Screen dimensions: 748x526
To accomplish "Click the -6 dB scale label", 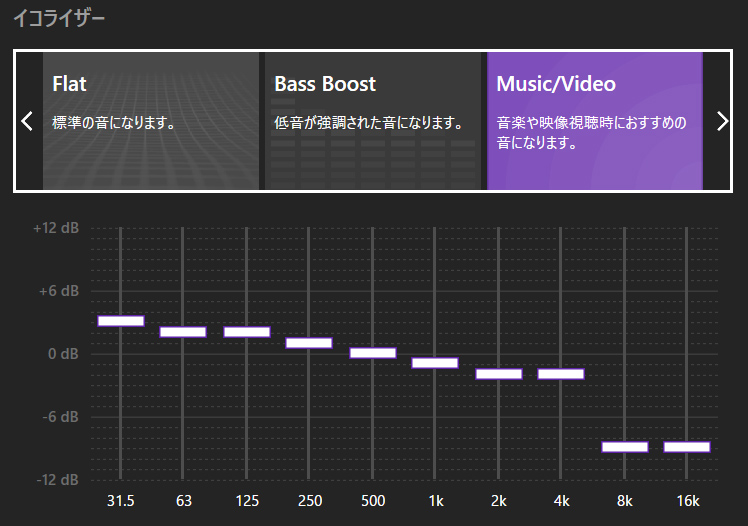I will (x=60, y=417).
